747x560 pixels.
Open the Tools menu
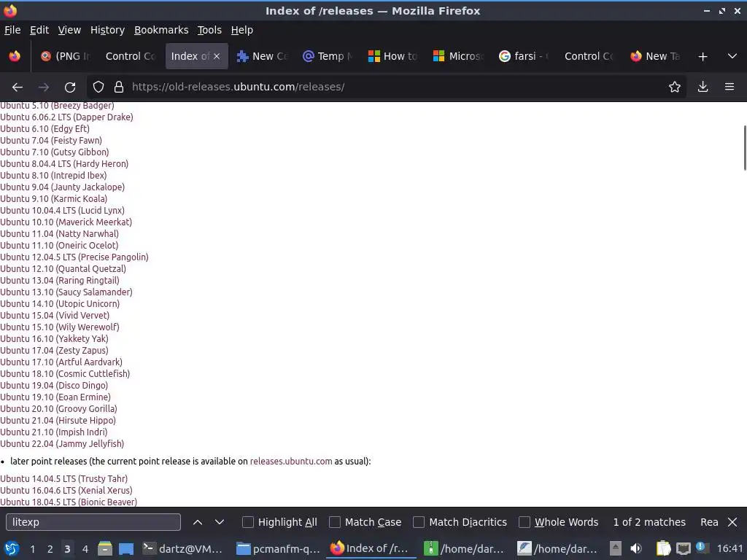click(209, 30)
